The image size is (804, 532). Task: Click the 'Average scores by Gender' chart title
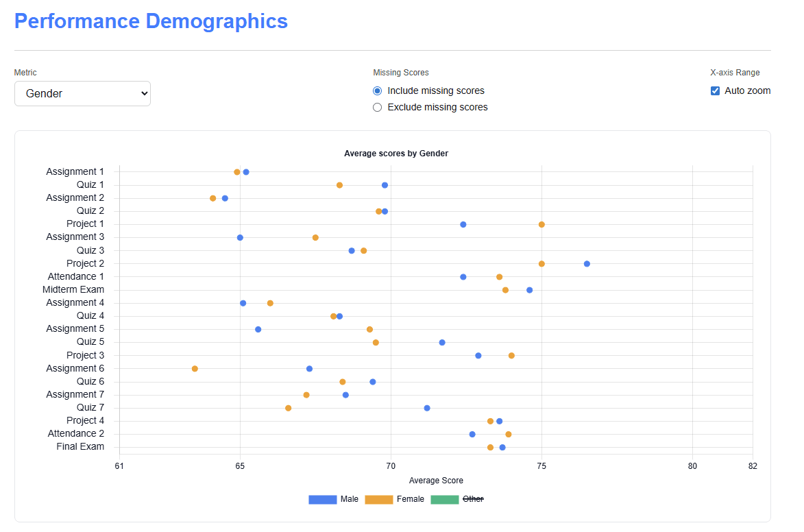pyautogui.click(x=396, y=154)
